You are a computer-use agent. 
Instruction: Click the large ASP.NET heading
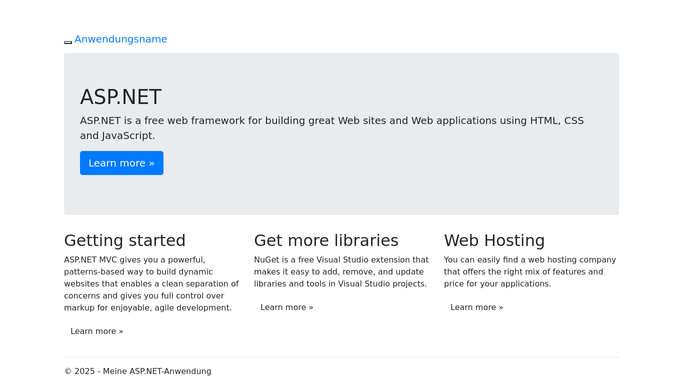[121, 97]
